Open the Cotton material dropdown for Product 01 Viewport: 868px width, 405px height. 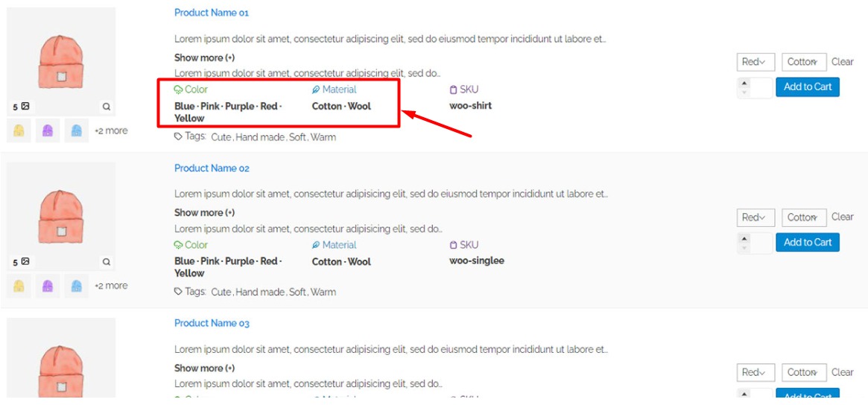coord(803,62)
